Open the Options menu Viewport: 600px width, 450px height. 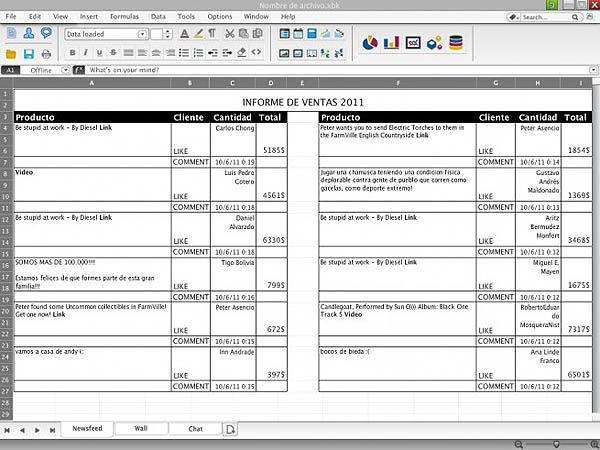220,16
